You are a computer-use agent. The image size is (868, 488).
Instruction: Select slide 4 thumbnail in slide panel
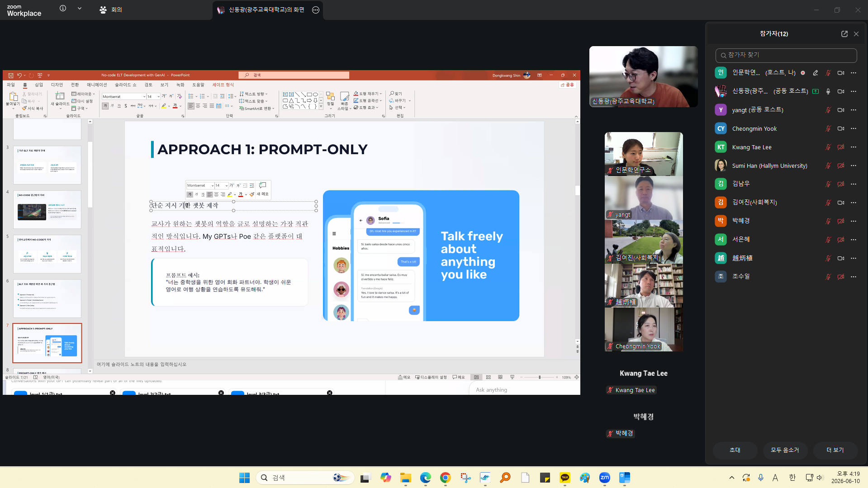47,209
